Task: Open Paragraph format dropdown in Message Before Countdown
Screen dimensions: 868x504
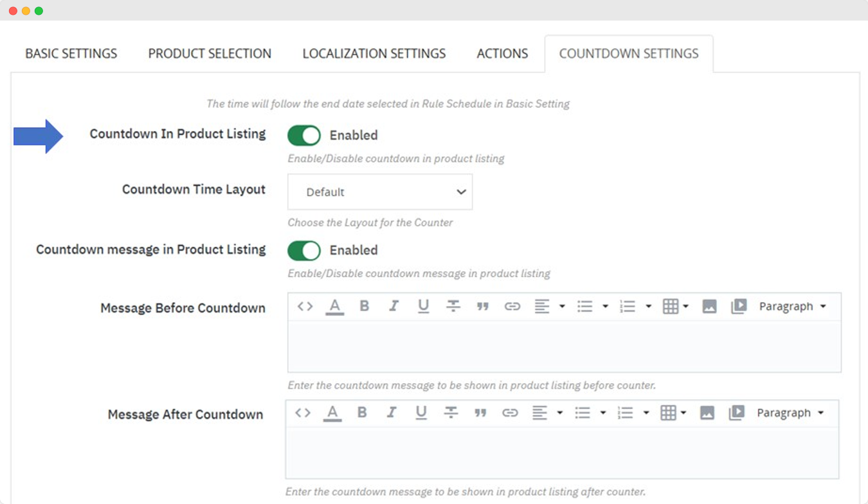Action: pos(792,307)
